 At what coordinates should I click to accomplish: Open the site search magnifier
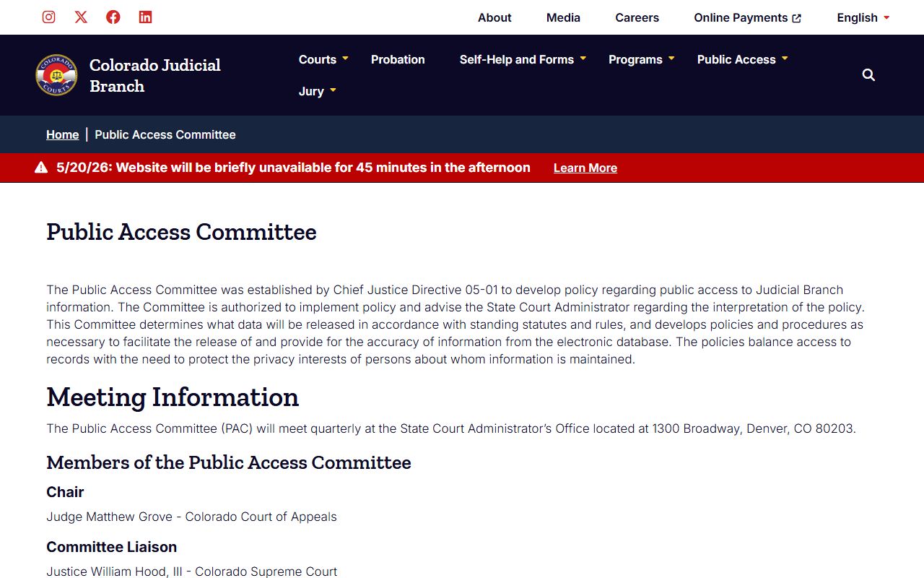tap(868, 75)
